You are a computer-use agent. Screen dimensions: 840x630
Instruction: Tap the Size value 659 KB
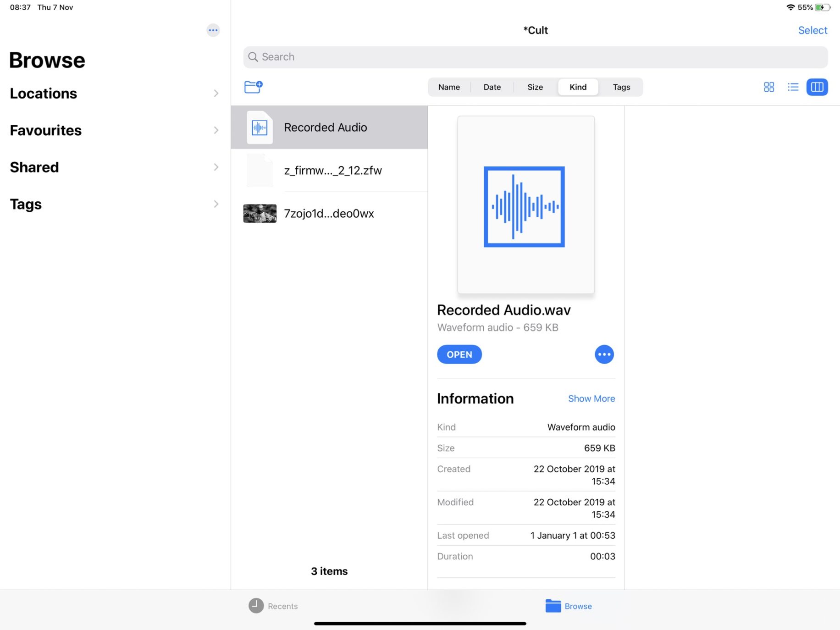coord(599,448)
